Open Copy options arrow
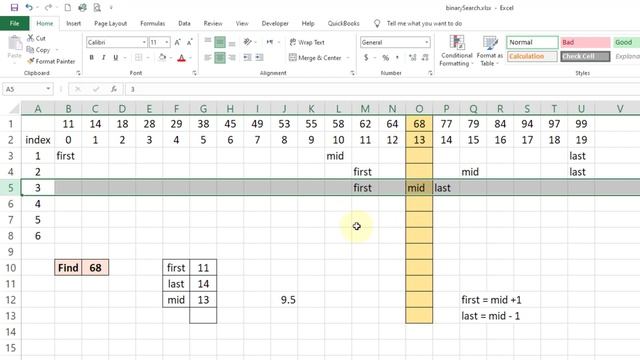The image size is (640, 360). tap(57, 50)
